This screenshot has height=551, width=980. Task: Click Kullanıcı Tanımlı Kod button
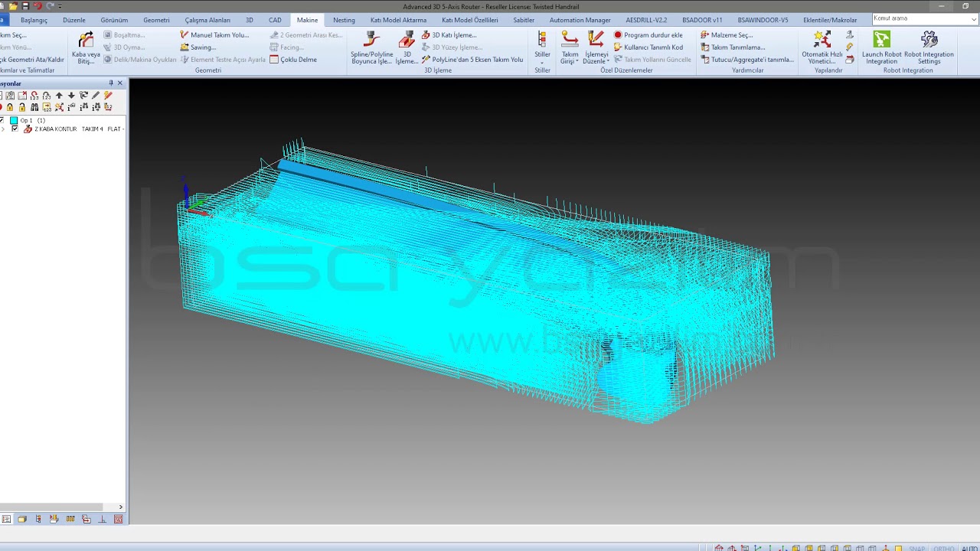pyautogui.click(x=648, y=47)
